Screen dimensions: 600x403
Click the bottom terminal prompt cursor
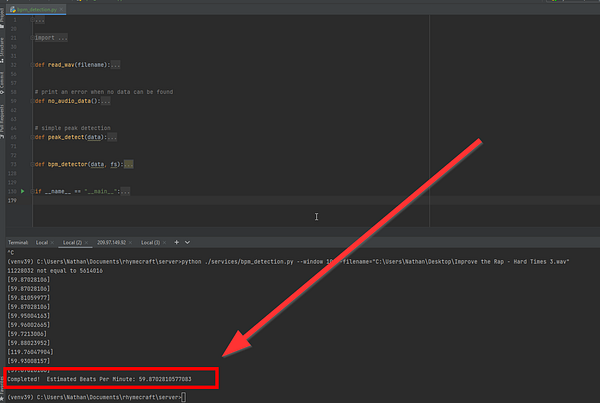point(184,397)
